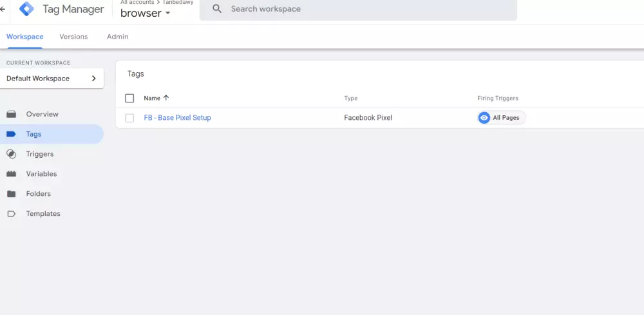Click the Variables brick icon in sidebar
The width and height of the screenshot is (644, 315).
[12, 174]
